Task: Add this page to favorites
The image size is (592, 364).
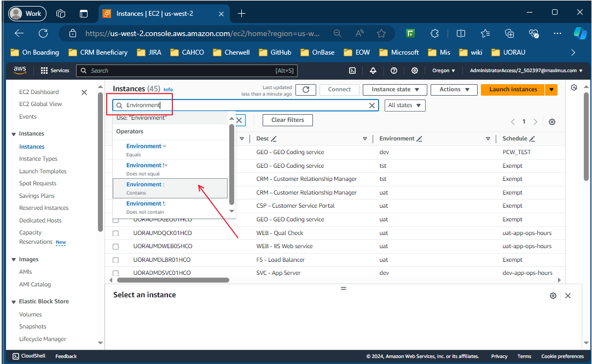Action: 381,33
